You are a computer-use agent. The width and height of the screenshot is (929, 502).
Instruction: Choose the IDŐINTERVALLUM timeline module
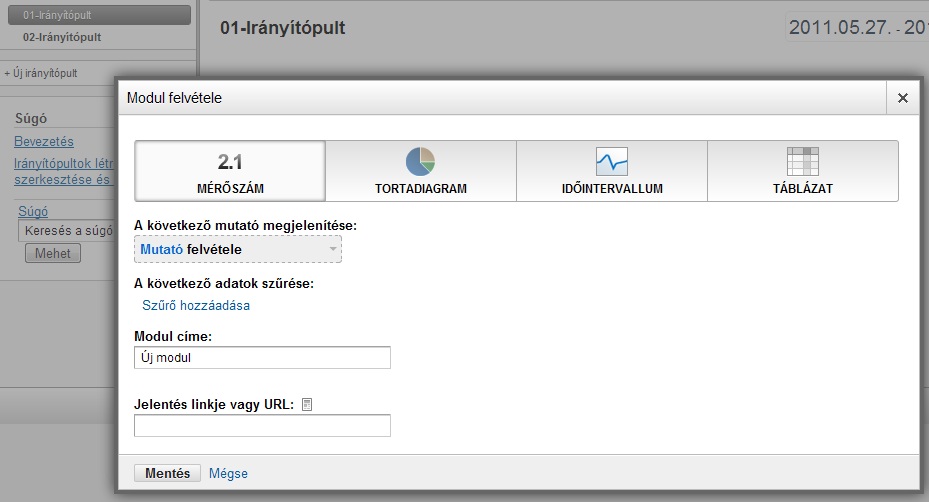(x=612, y=171)
